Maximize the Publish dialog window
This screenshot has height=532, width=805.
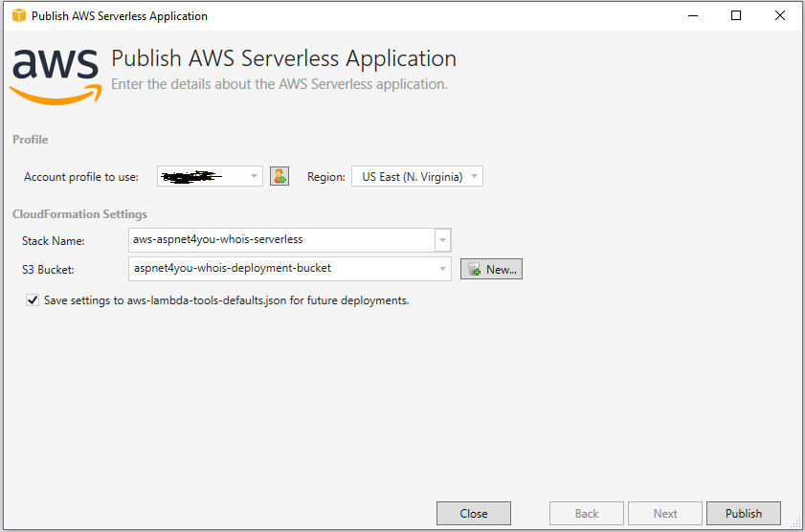pyautogui.click(x=736, y=16)
